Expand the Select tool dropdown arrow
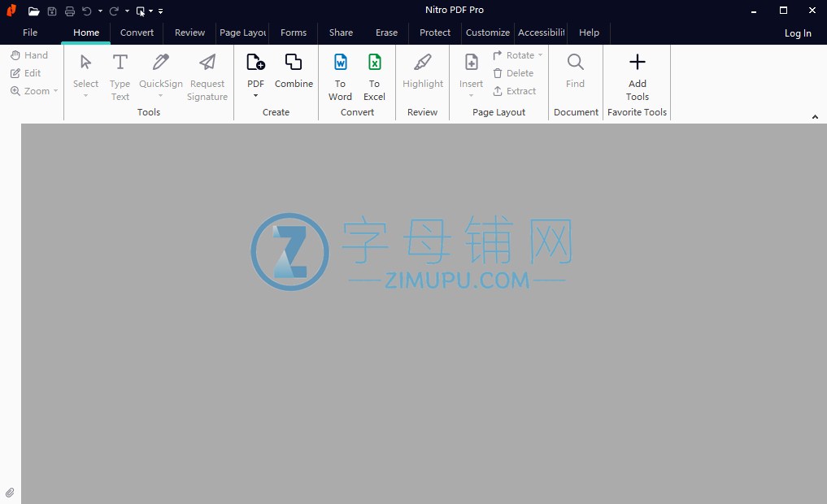The width and height of the screenshot is (827, 504). (x=85, y=96)
